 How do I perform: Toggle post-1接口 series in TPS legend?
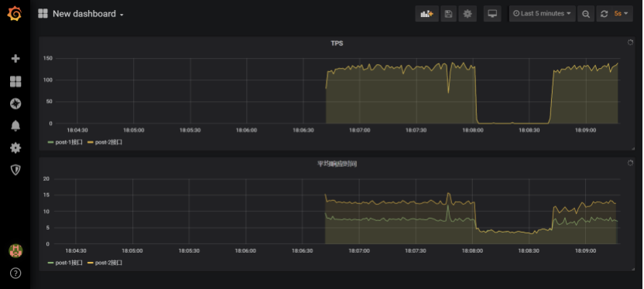point(68,142)
